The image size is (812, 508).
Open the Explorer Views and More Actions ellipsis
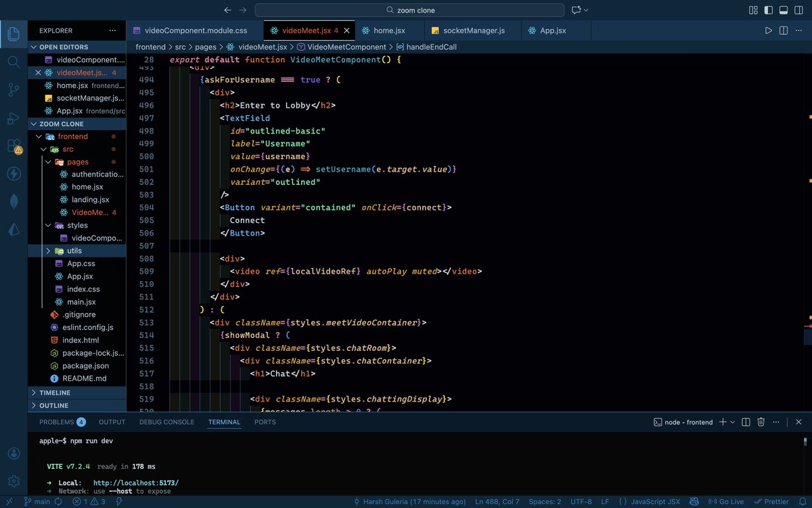pos(112,30)
